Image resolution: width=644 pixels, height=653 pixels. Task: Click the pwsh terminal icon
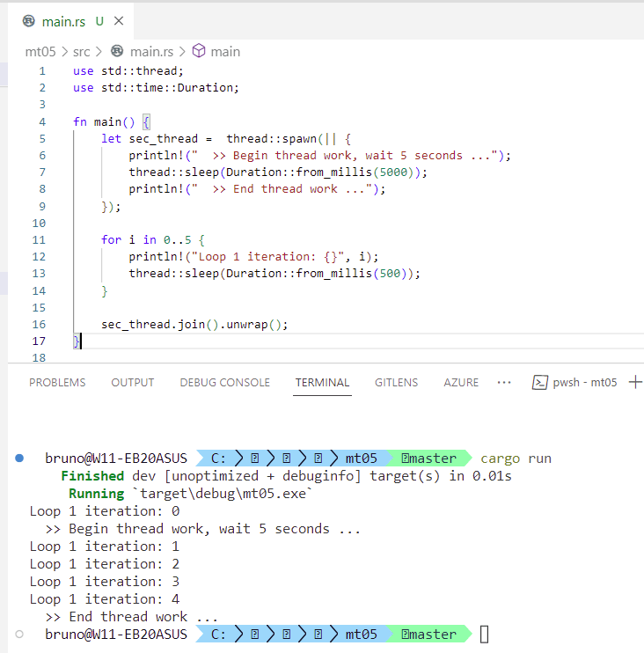539,382
